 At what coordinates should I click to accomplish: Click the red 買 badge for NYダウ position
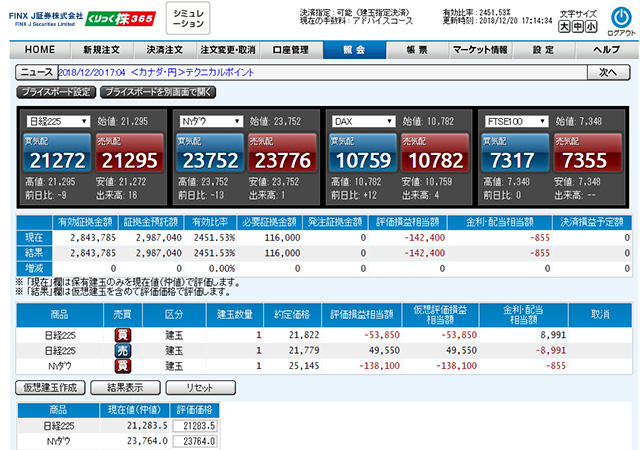122,367
